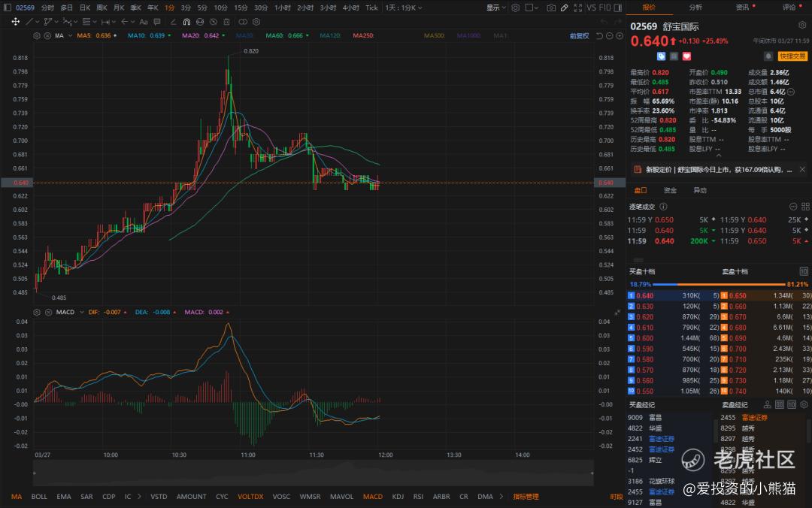Switch trade ticks to grid layout

[x=805, y=207]
